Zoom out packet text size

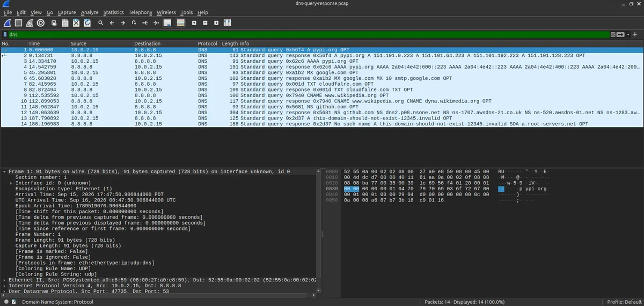pyautogui.click(x=205, y=23)
